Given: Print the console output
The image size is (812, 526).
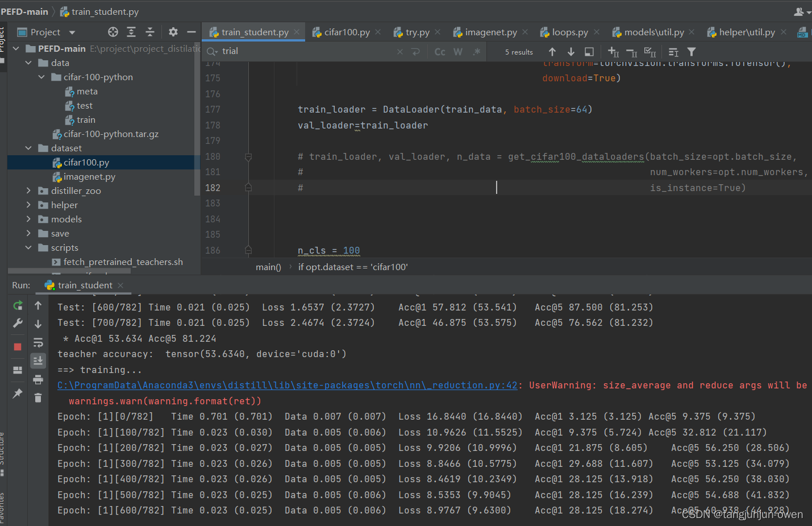Looking at the screenshot, I should pos(38,379).
